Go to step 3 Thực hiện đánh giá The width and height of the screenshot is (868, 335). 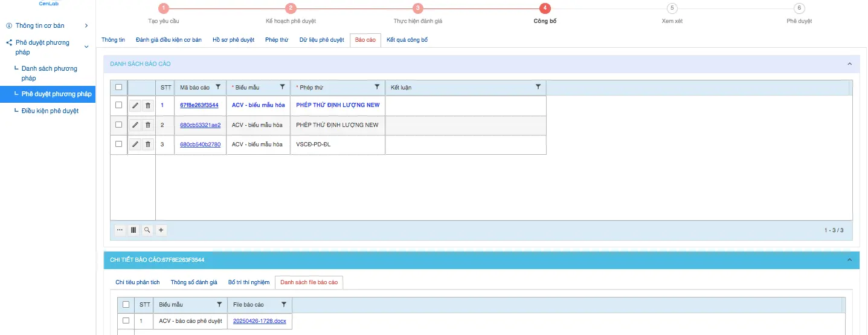417,8
